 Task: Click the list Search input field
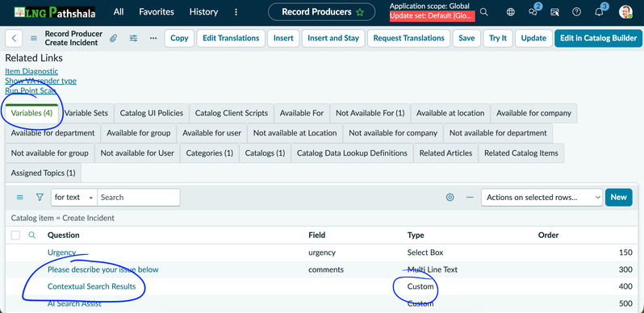[139, 197]
